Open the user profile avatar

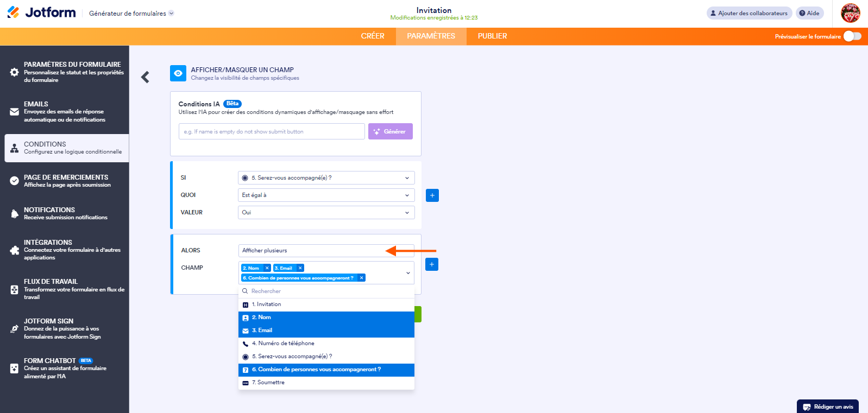[850, 13]
